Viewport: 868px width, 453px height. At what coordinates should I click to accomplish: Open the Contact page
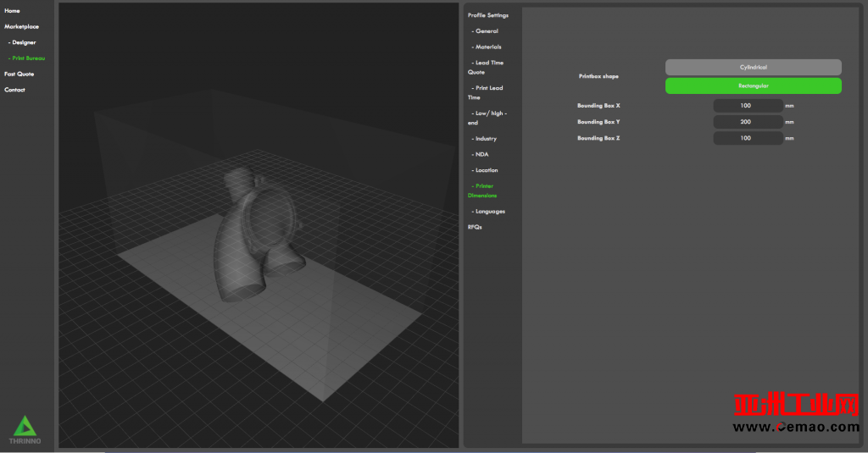coord(15,90)
